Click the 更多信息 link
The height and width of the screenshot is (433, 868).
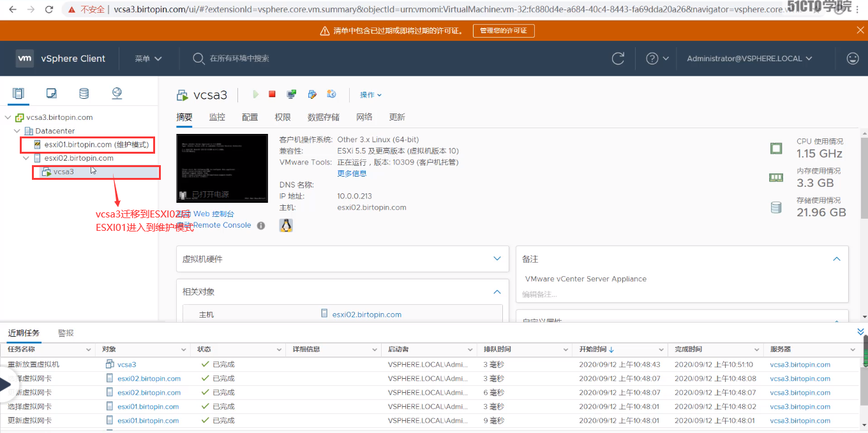352,173
